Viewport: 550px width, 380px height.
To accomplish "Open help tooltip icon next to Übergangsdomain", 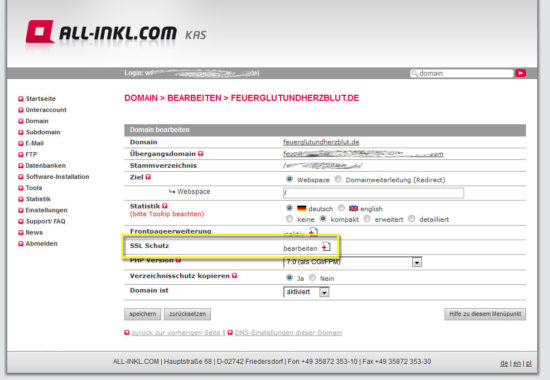I will (x=200, y=154).
